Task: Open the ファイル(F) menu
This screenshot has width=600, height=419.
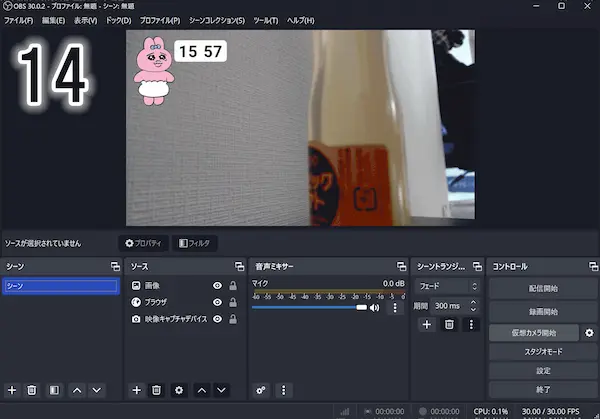Action: [x=19, y=20]
